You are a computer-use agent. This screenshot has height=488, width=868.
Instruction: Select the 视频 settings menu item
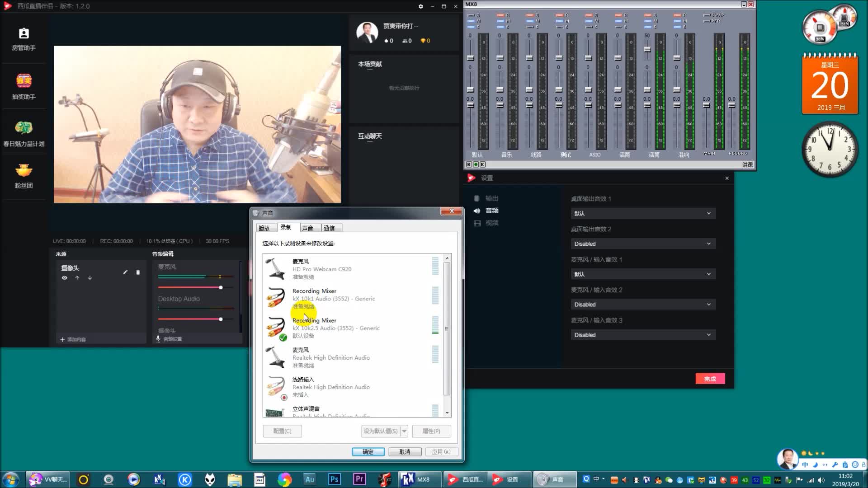click(492, 223)
